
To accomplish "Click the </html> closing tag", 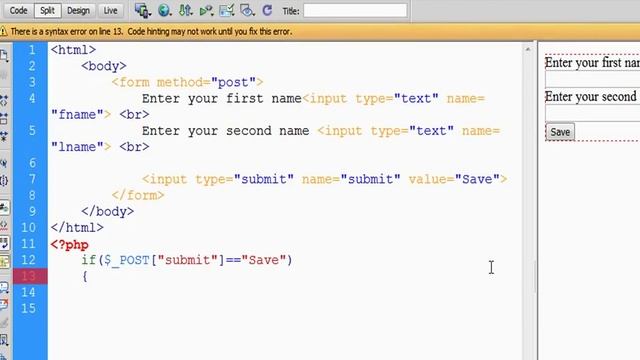I will tap(77, 228).
